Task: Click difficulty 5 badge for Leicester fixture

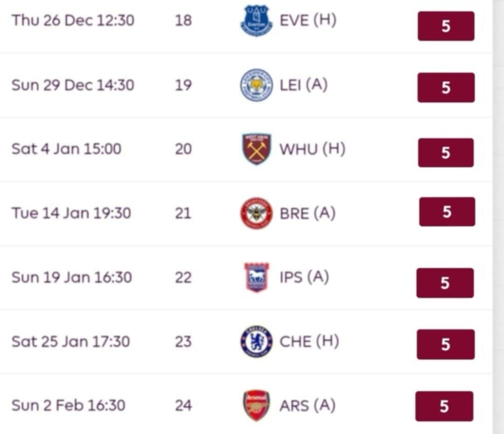Action: (x=446, y=87)
